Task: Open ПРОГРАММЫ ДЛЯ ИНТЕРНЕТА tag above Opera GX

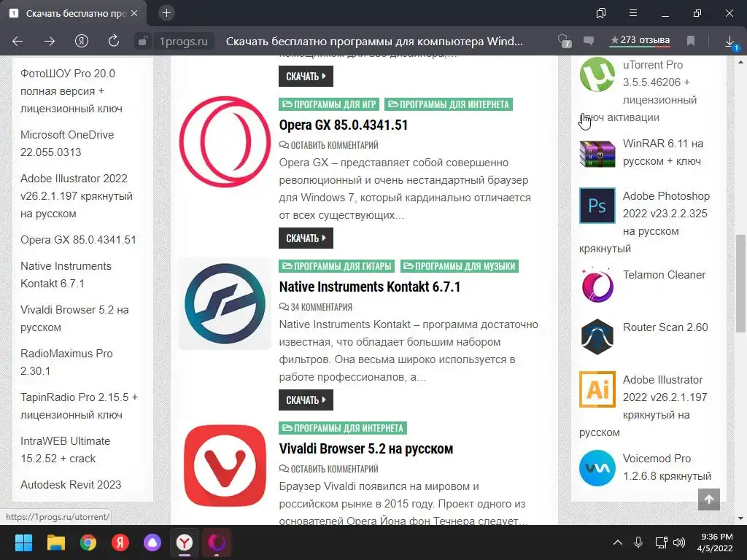Action: (x=449, y=104)
